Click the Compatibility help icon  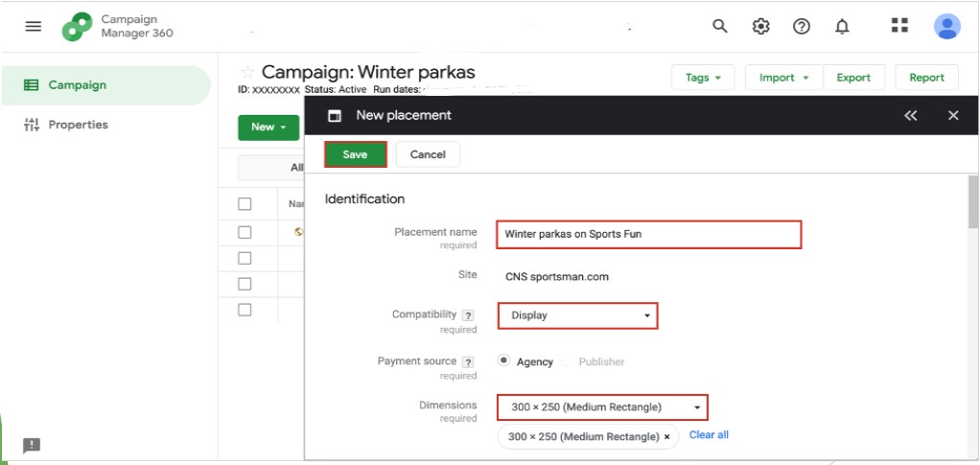coord(467,315)
